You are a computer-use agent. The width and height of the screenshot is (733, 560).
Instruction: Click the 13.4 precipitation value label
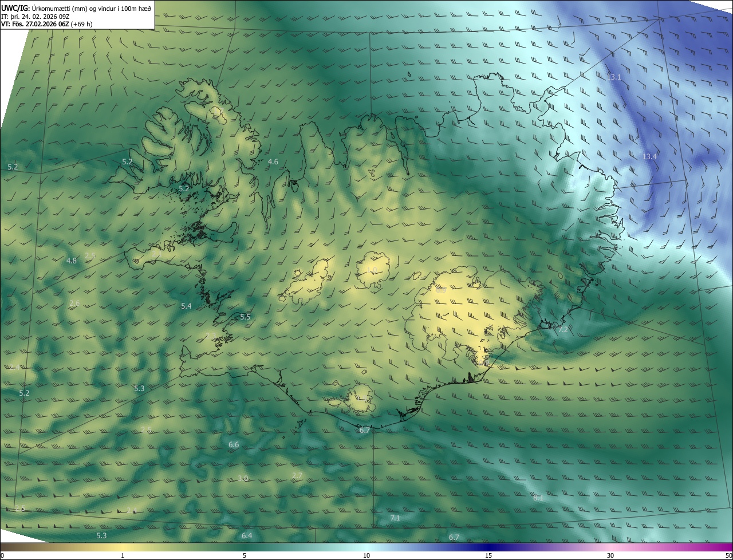649,156
